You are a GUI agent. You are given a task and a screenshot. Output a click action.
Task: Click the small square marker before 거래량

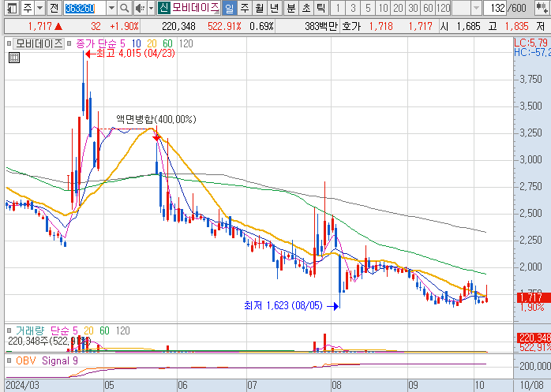9,330
